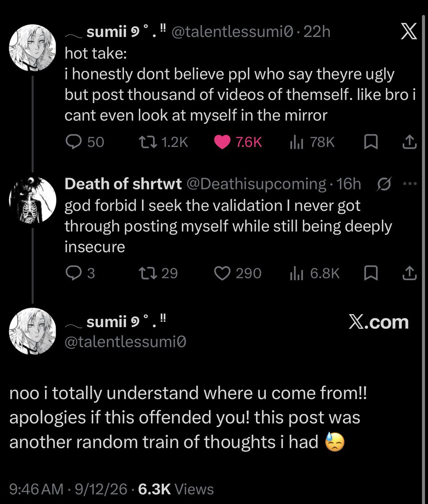Share Death of shrtwt's tweet
Image resolution: width=428 pixels, height=504 pixels.
(410, 273)
